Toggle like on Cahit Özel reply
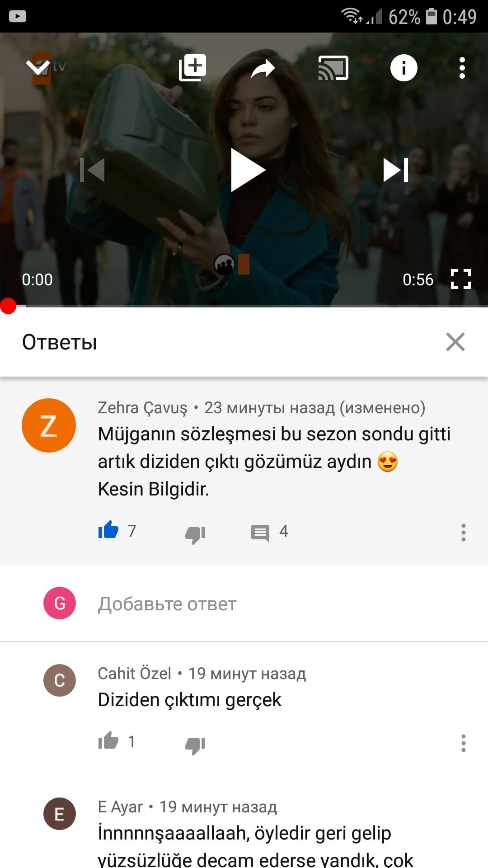This screenshot has width=488, height=868. click(x=108, y=741)
